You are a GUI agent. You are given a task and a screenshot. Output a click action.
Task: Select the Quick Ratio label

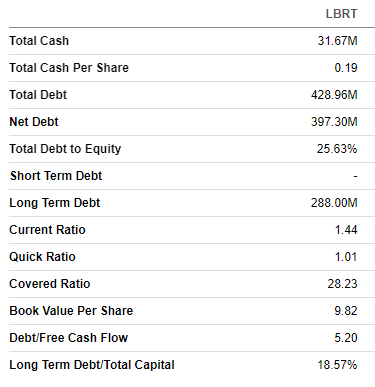[x=42, y=257]
